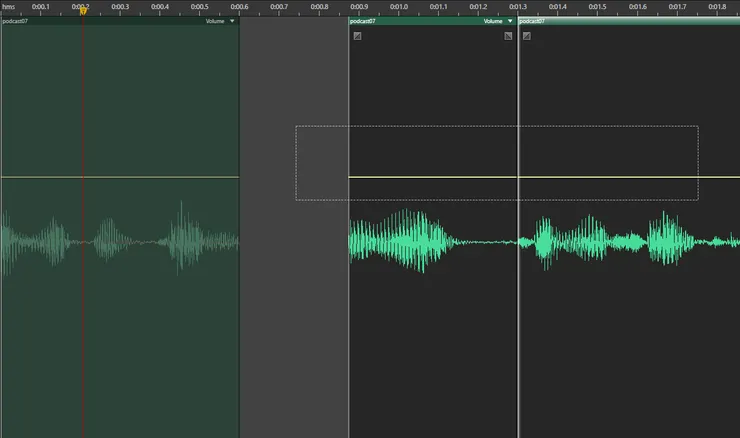The height and width of the screenshot is (438, 740).
Task: Click the fade-in handle on the second podcast07 clip
Action: (x=357, y=36)
